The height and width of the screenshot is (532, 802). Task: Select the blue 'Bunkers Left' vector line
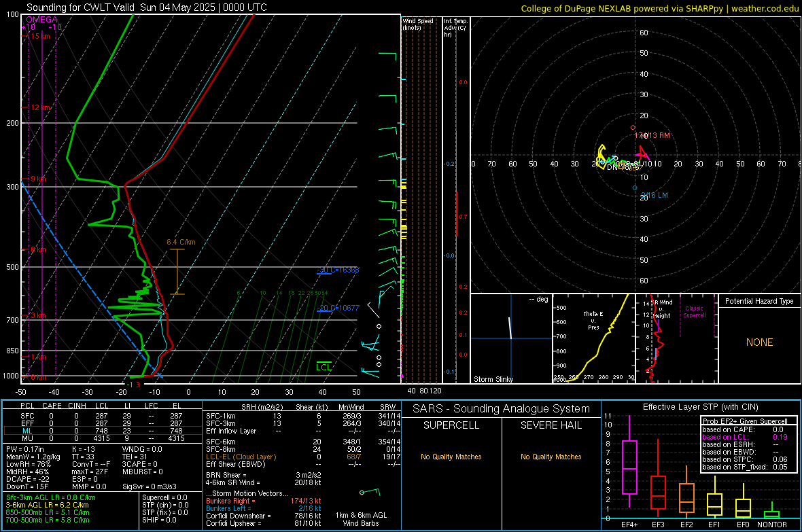pos(264,508)
